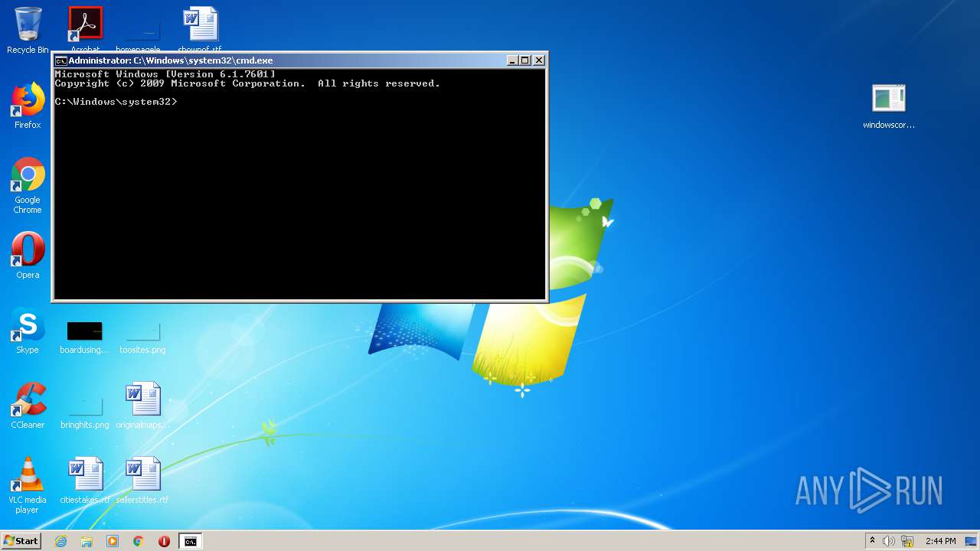Screen dimensions: 980x551
Task: Open the Recycle Bin desktop icon
Action: (28, 30)
